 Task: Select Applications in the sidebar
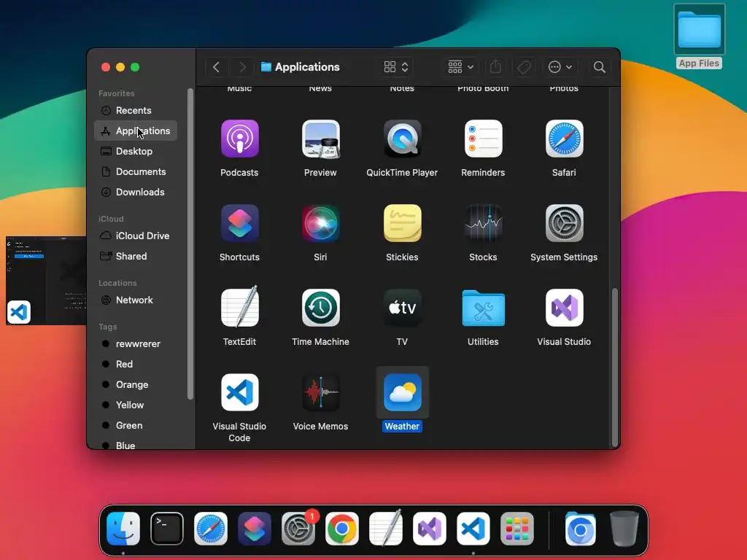point(136,131)
